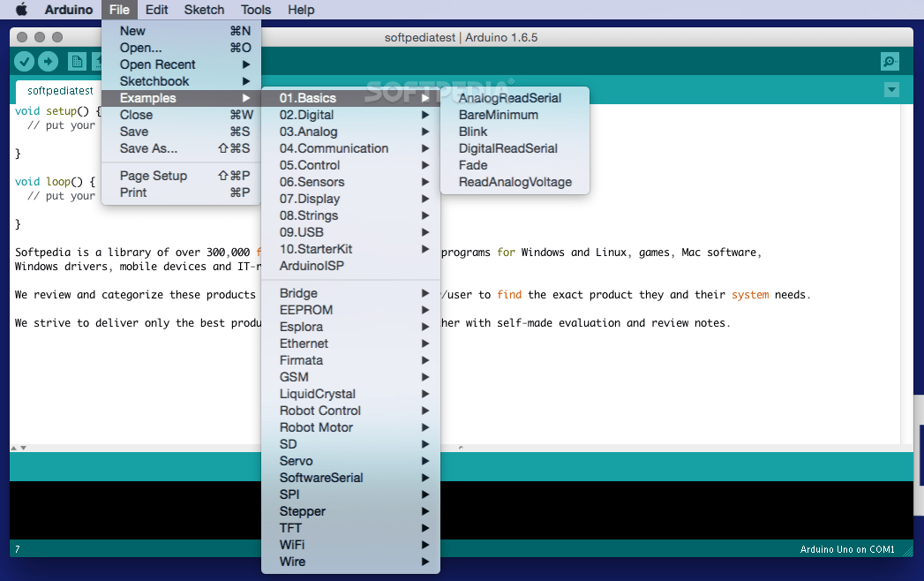Click the Upload arrow toolbar icon
Viewport: 924px width, 581px height.
tap(49, 61)
